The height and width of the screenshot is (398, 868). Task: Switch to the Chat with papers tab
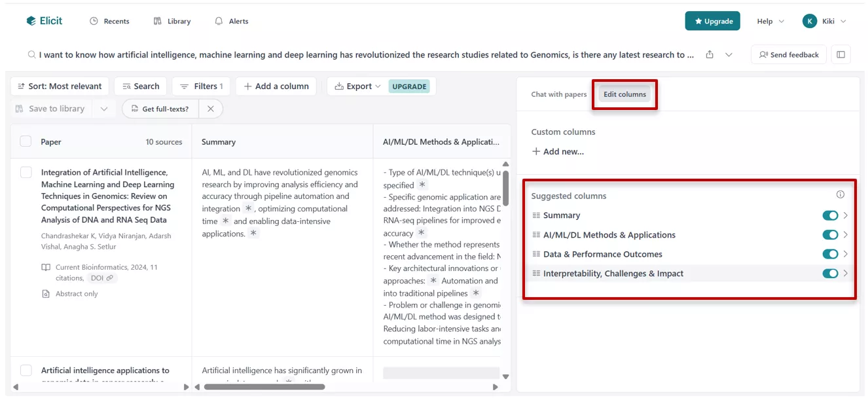click(558, 94)
